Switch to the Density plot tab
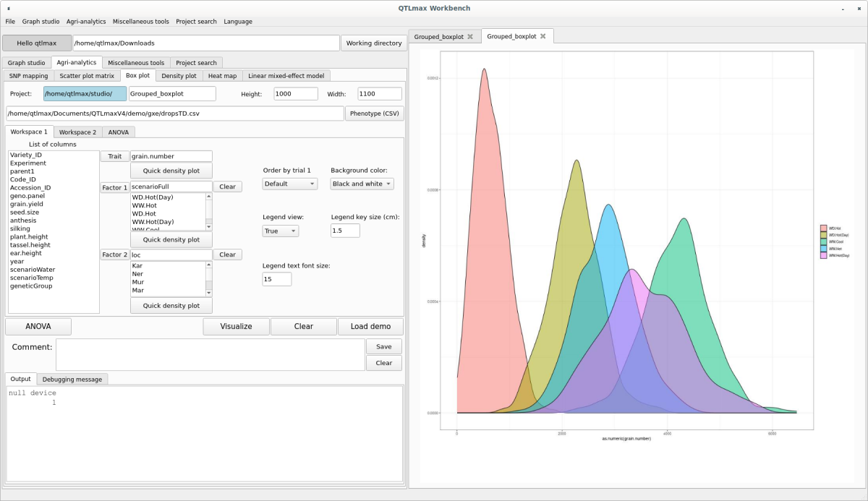Screen dimensions: 868x501 tap(179, 76)
